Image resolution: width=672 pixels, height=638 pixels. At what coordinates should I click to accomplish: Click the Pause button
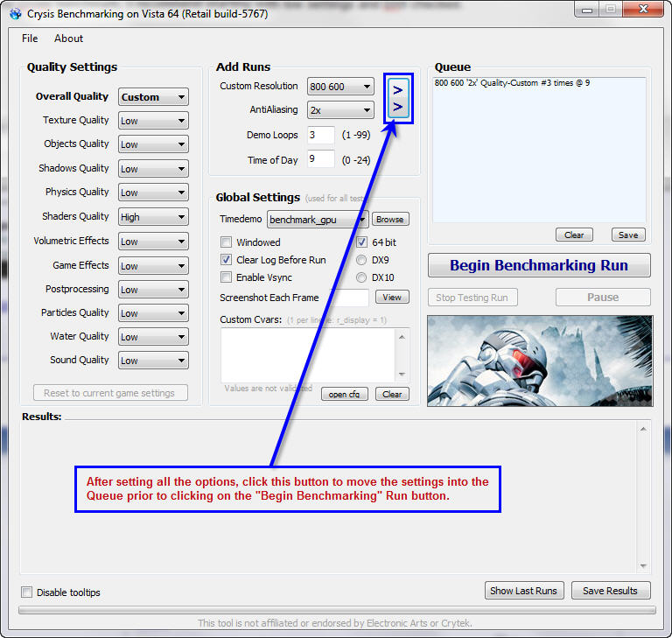point(603,298)
